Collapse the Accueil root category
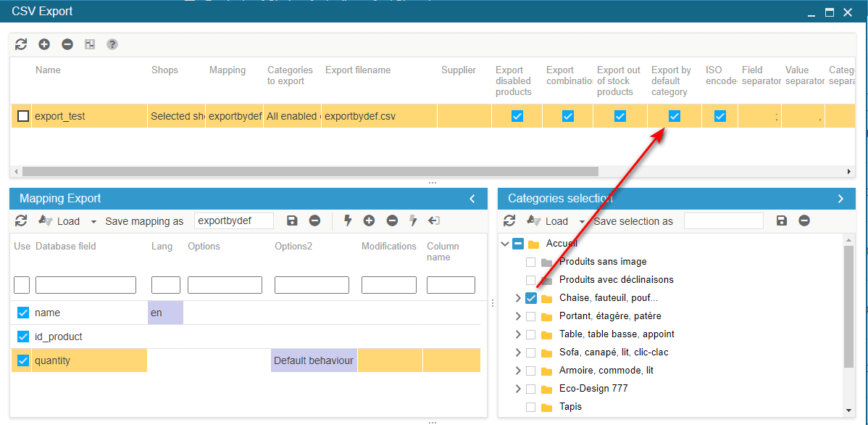The width and height of the screenshot is (868, 425). 505,244
